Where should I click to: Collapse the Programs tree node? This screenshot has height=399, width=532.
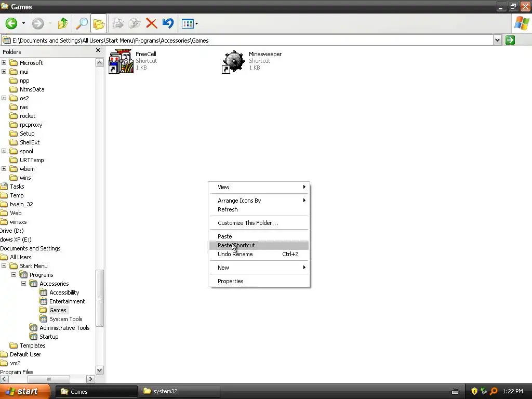(14, 274)
